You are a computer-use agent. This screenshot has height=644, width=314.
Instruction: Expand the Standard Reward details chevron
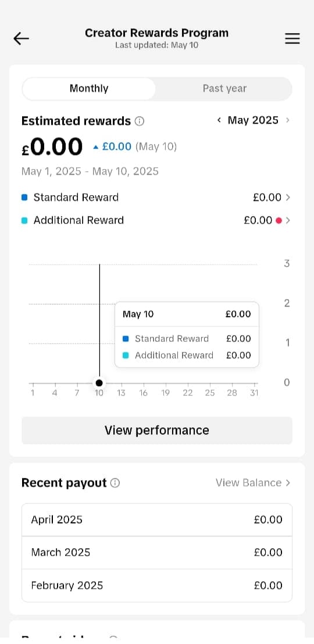point(288,197)
